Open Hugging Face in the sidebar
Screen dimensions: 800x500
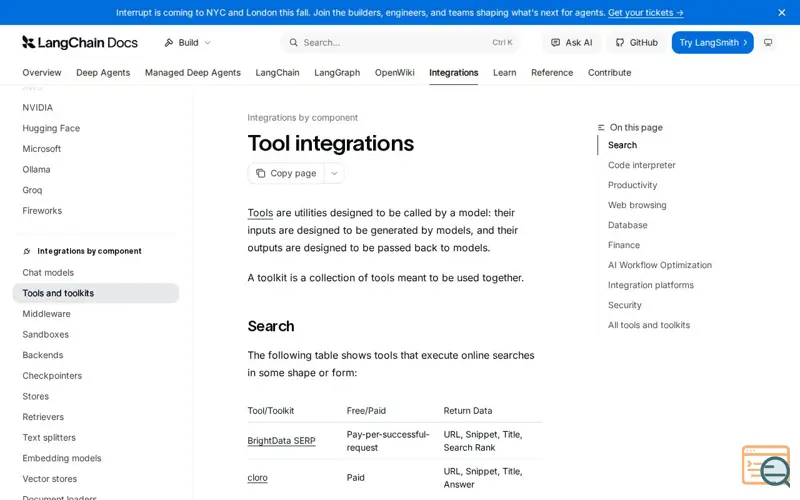click(x=51, y=128)
